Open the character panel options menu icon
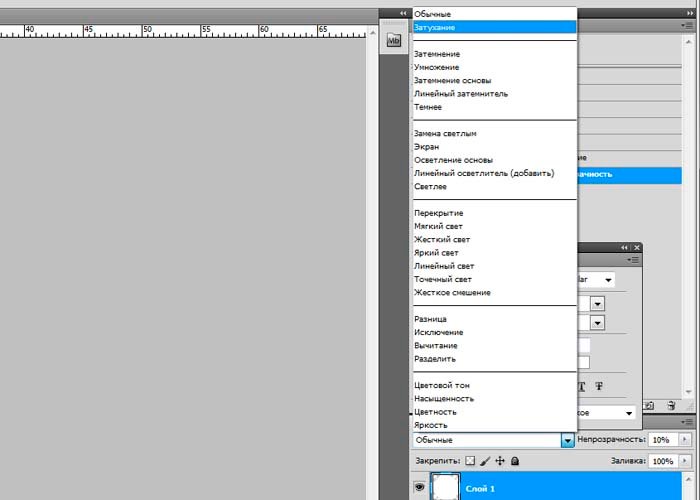The width and height of the screenshot is (700, 500). point(634,260)
